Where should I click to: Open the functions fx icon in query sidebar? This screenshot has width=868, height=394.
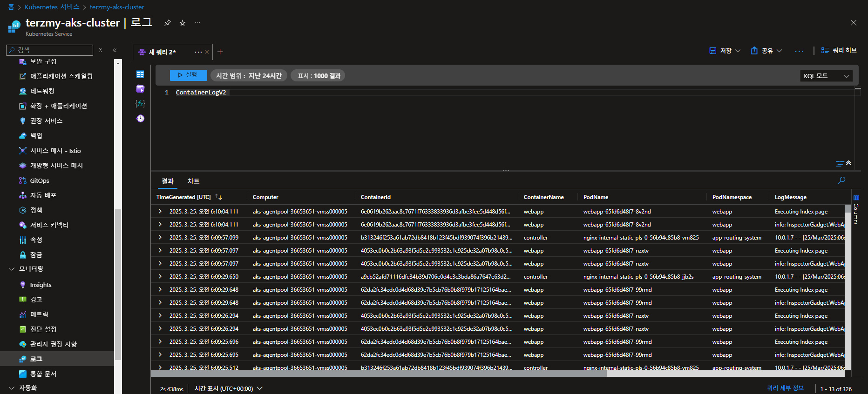[140, 103]
